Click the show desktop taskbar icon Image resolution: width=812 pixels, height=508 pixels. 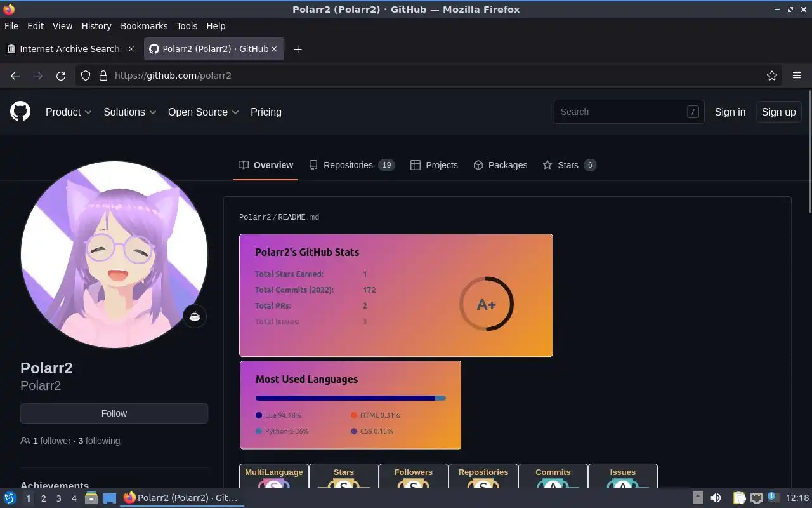110,498
